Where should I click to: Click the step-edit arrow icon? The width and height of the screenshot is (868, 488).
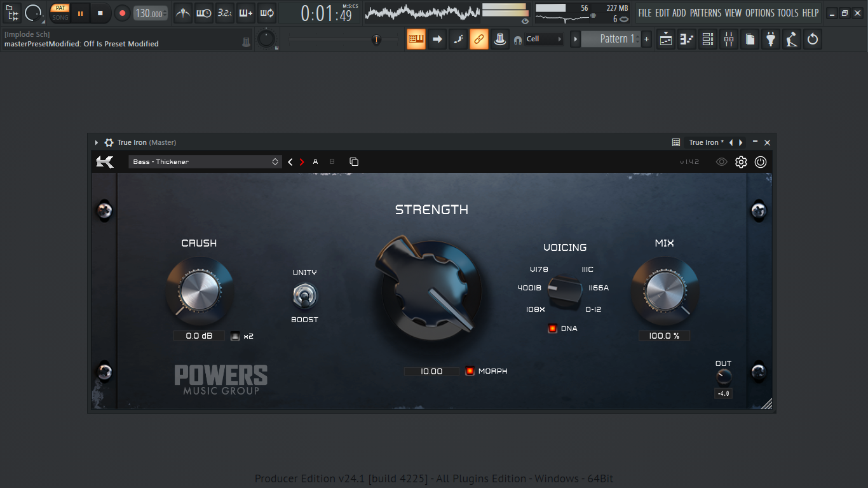[437, 39]
